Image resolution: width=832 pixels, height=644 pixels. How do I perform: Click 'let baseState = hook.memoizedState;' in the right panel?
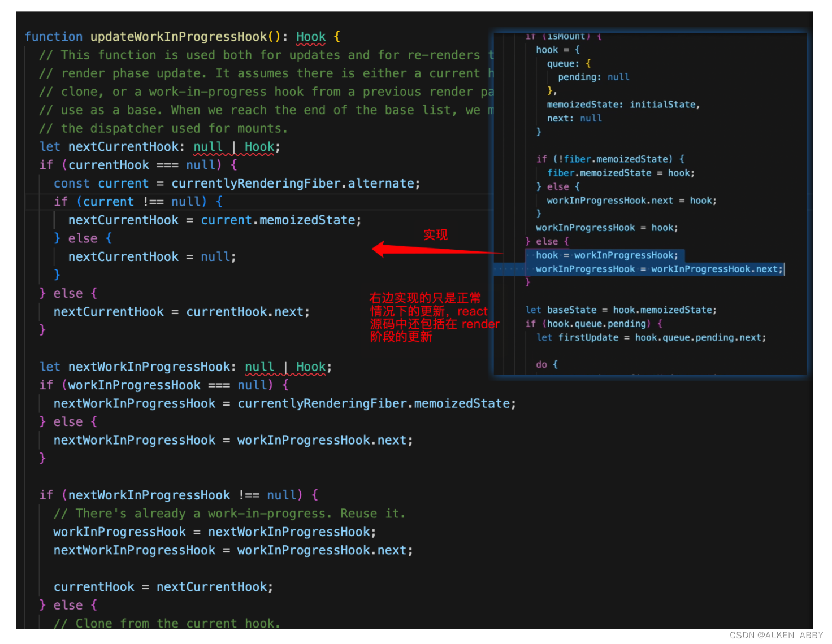click(621, 310)
